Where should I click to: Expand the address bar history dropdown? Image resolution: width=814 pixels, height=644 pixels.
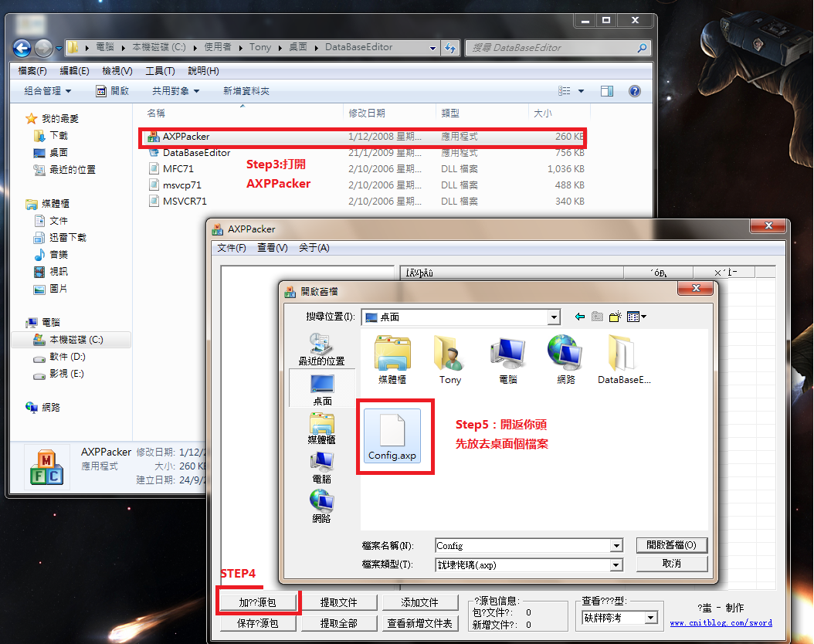click(432, 48)
